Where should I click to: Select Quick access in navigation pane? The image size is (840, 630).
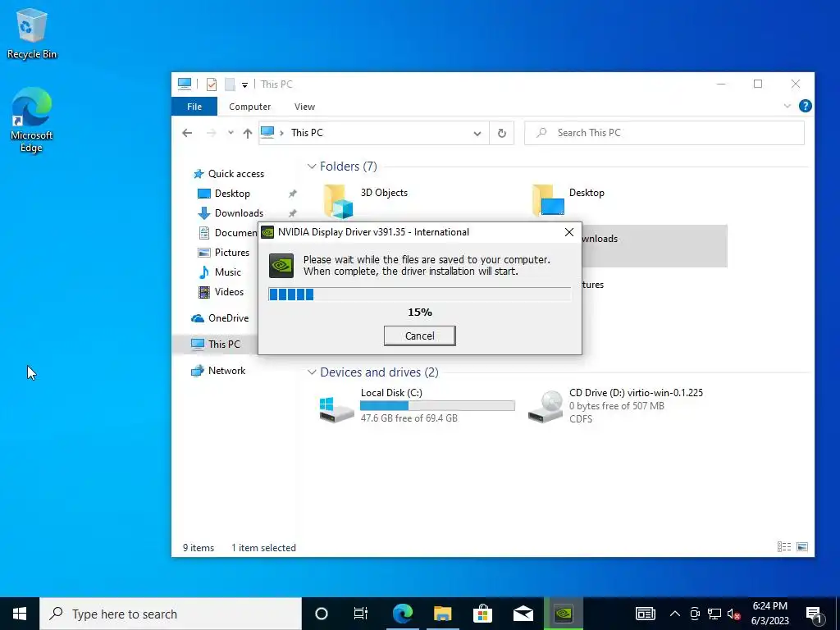tap(228, 174)
